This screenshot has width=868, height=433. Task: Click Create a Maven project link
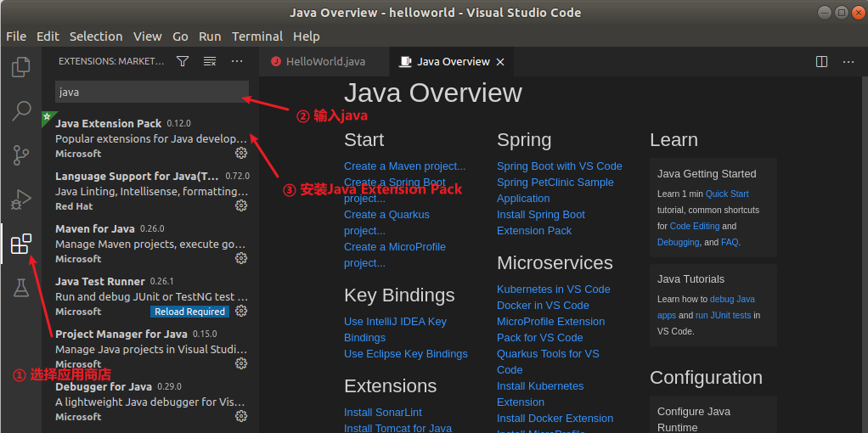[404, 166]
